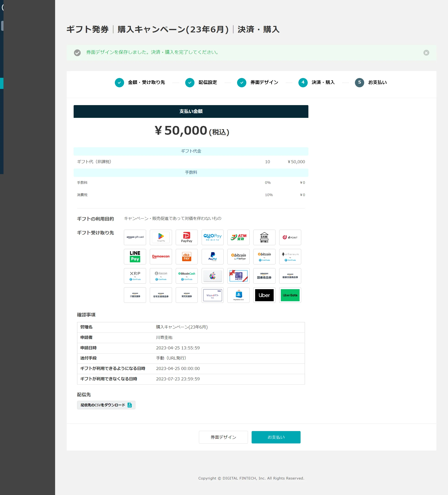448x495 pixels.
Task: Select the au PAY icon
Action: (x=187, y=256)
